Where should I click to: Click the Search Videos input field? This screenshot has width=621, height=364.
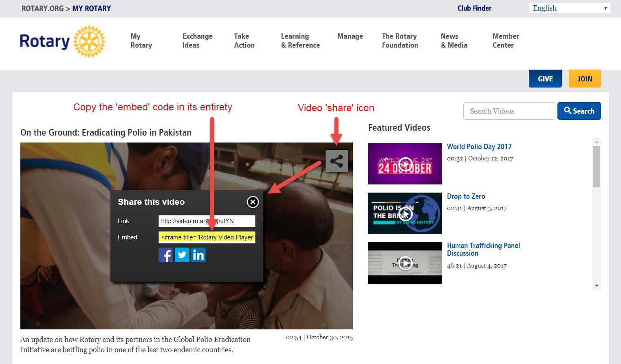point(509,111)
